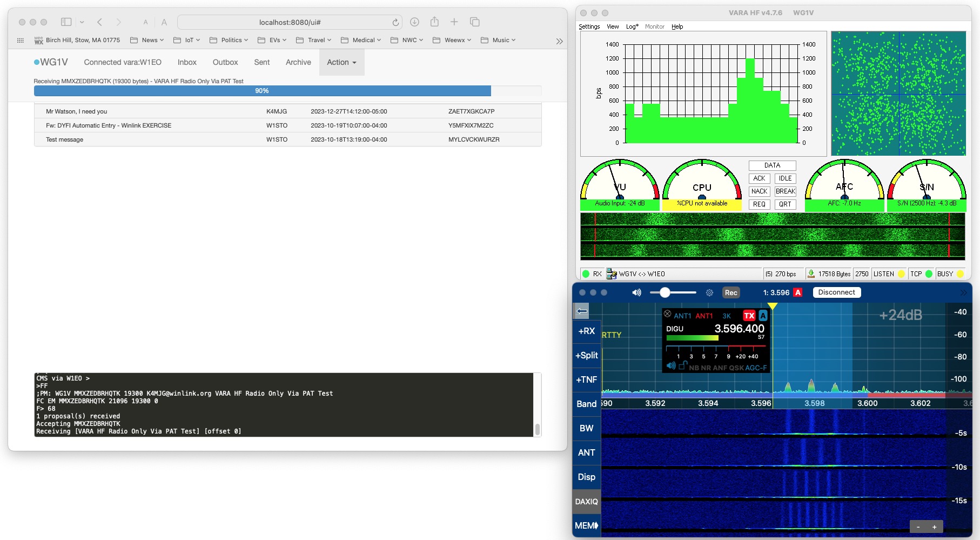Toggle the red TX slice indicator
Image resolution: width=980 pixels, height=540 pixels.
749,316
